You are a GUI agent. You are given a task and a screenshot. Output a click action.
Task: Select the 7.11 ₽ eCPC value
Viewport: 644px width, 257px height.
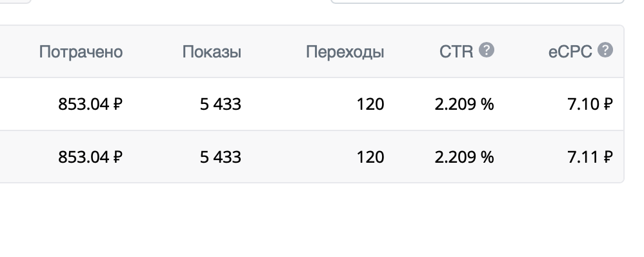(x=590, y=157)
